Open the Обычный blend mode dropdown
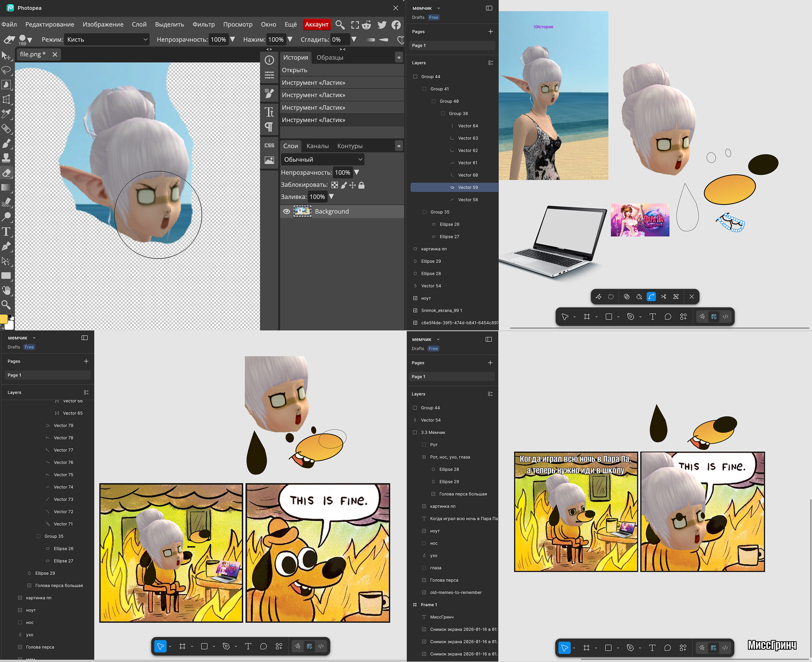The height and width of the screenshot is (662, 812). coord(322,159)
